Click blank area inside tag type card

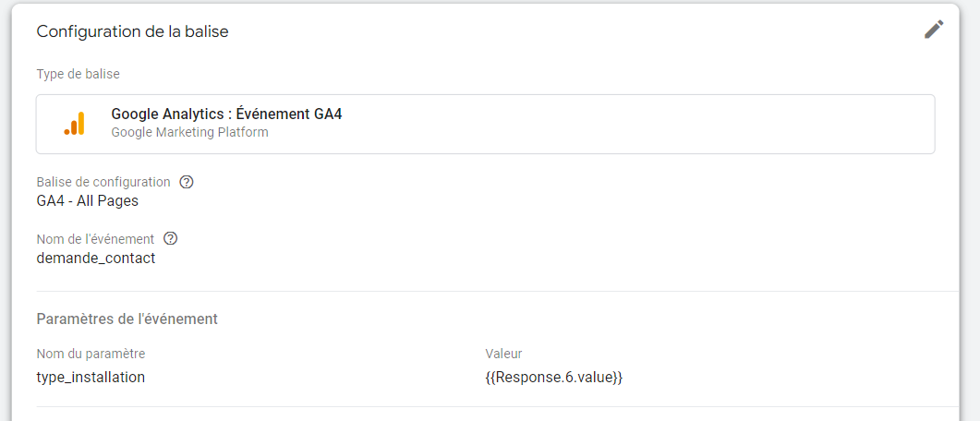coord(647,124)
